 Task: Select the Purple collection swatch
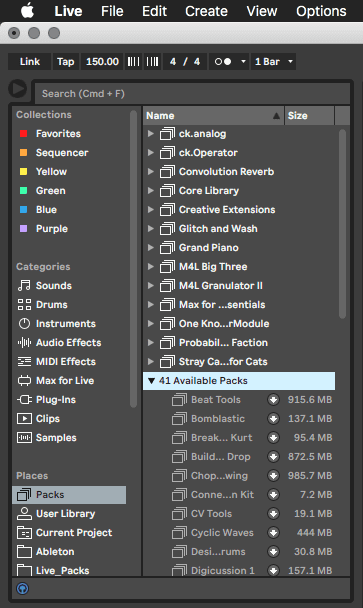pyautogui.click(x=23, y=229)
